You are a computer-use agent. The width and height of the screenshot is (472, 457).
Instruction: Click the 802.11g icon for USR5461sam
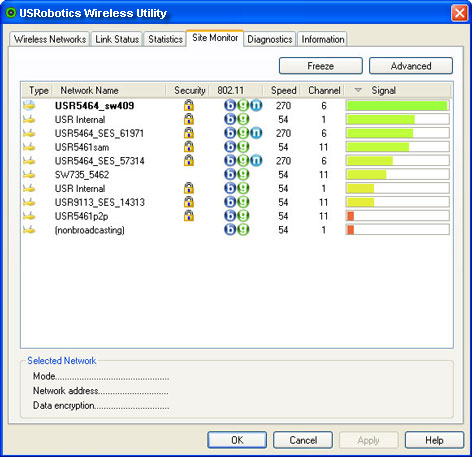click(x=243, y=147)
